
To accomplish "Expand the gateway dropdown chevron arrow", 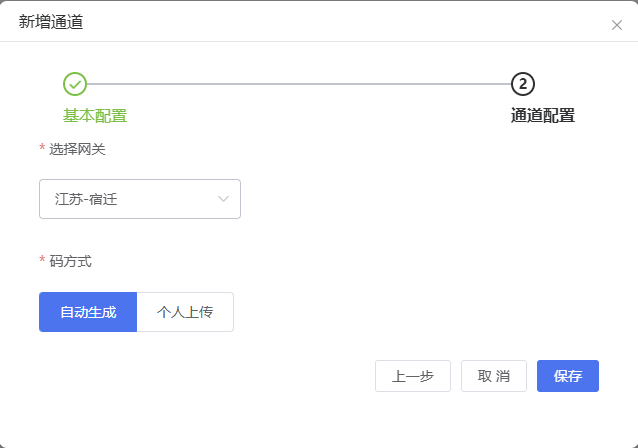I will coord(223,199).
